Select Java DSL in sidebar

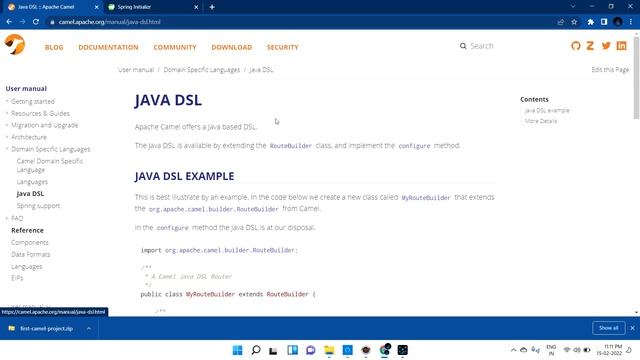point(30,193)
